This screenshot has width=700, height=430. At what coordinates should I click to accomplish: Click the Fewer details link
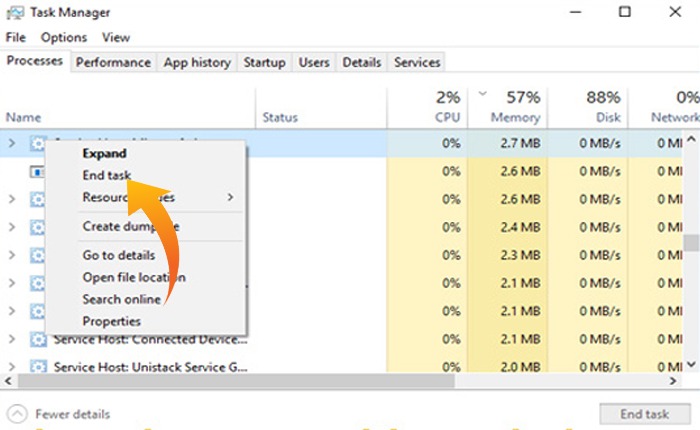72,414
